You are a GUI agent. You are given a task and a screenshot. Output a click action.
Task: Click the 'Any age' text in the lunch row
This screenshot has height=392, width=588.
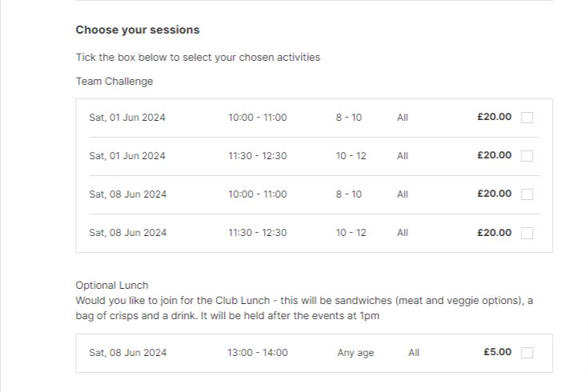click(355, 353)
